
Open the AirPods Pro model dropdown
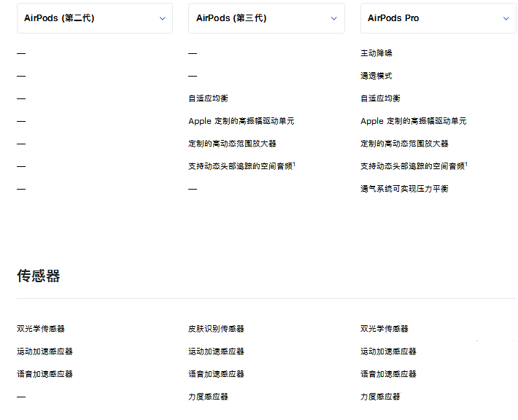pos(438,18)
